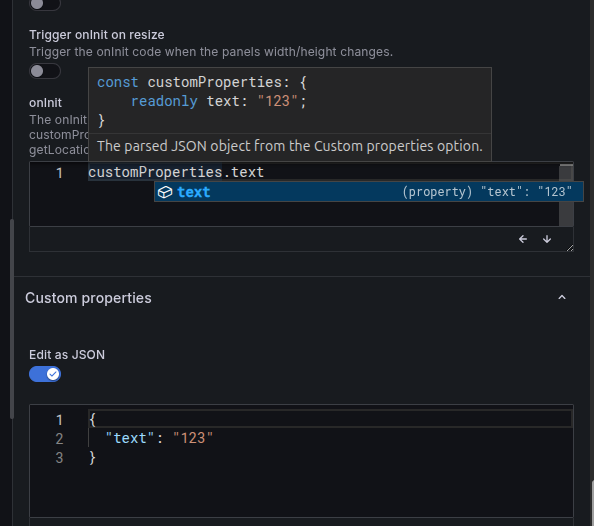This screenshot has width=594, height=526.
Task: Toggle Trigger onInit on resize switch
Action: [x=45, y=71]
